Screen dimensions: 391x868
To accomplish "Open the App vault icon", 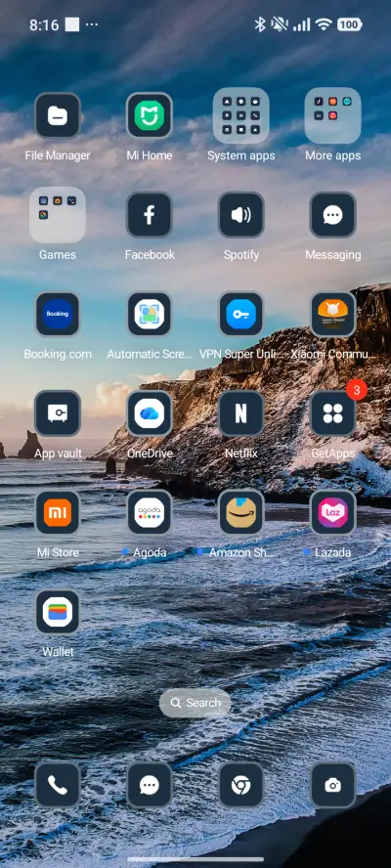I will tap(58, 412).
